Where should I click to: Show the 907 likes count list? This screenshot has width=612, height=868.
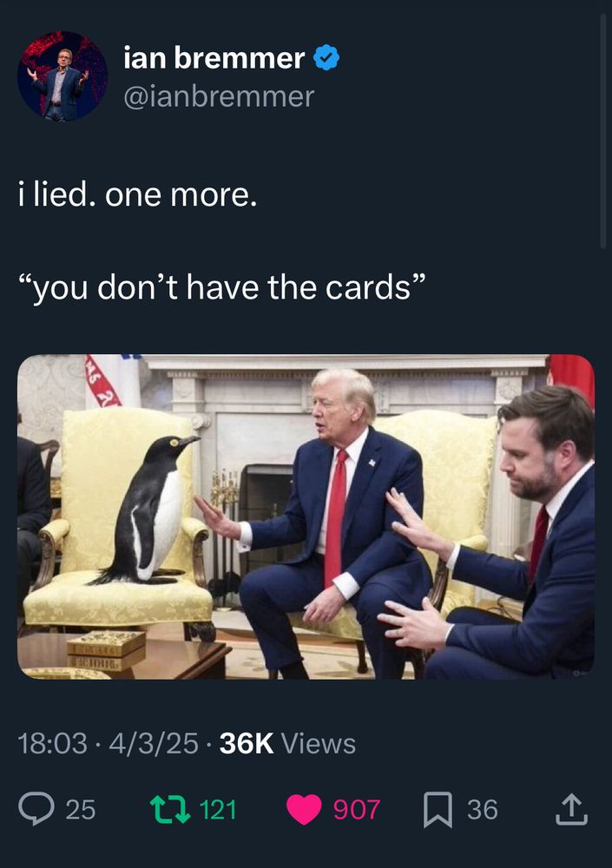[357, 809]
